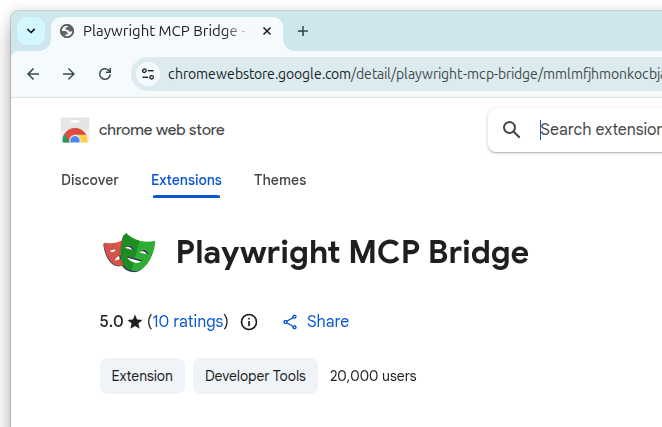Image resolution: width=662 pixels, height=427 pixels.
Task: Click the rating star icon
Action: click(135, 322)
